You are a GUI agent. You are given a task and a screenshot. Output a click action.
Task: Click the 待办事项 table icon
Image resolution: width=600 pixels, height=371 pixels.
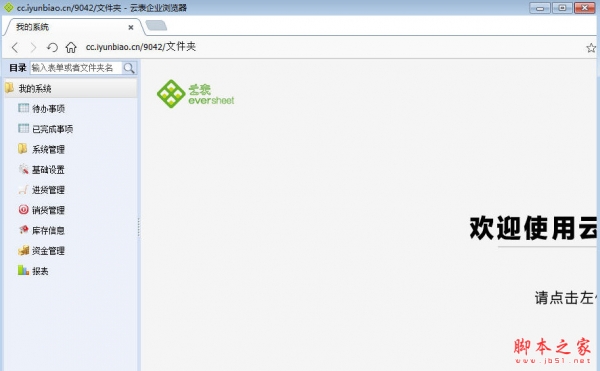click(x=23, y=108)
